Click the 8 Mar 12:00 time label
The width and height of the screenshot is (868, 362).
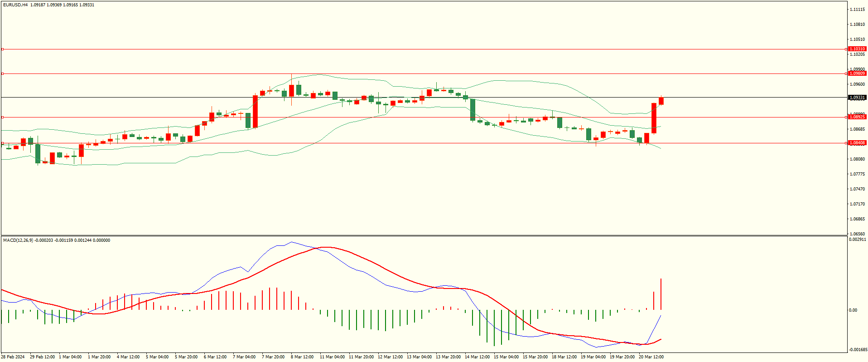tap(302, 357)
